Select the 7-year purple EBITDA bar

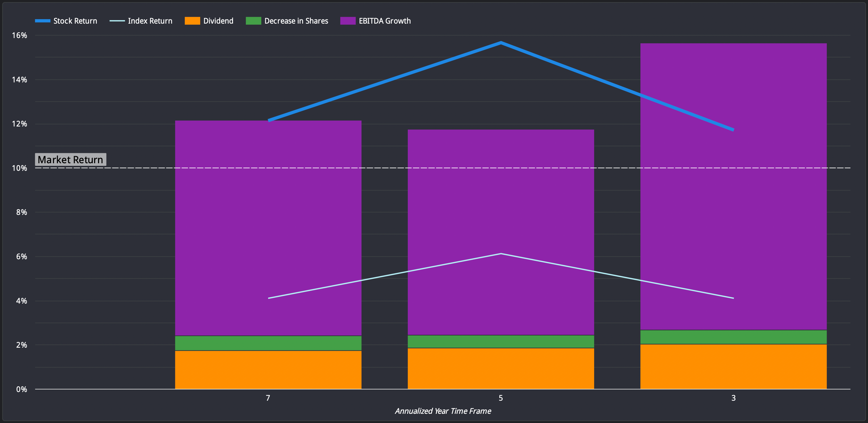click(268, 229)
